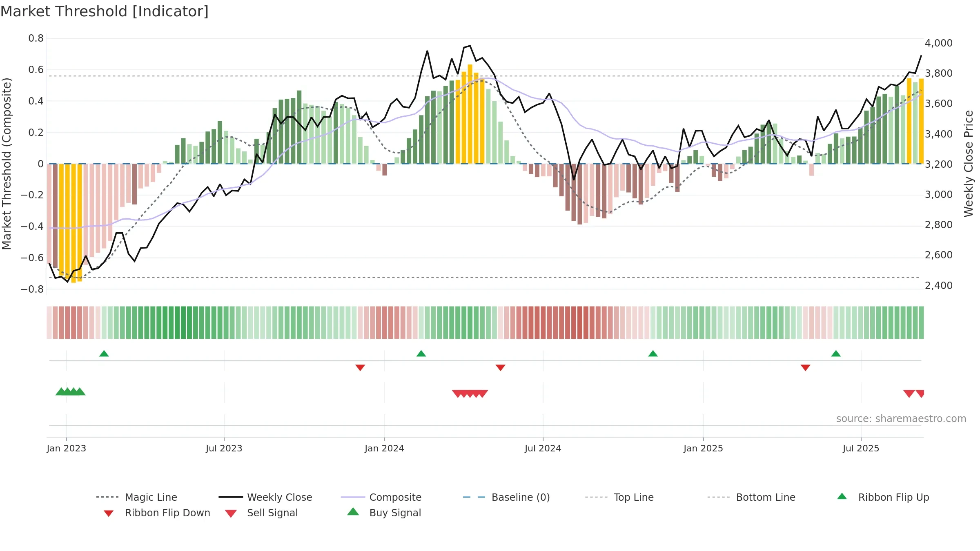Toggle the Buy Signal legend entry
The height and width of the screenshot is (551, 980).
[384, 513]
